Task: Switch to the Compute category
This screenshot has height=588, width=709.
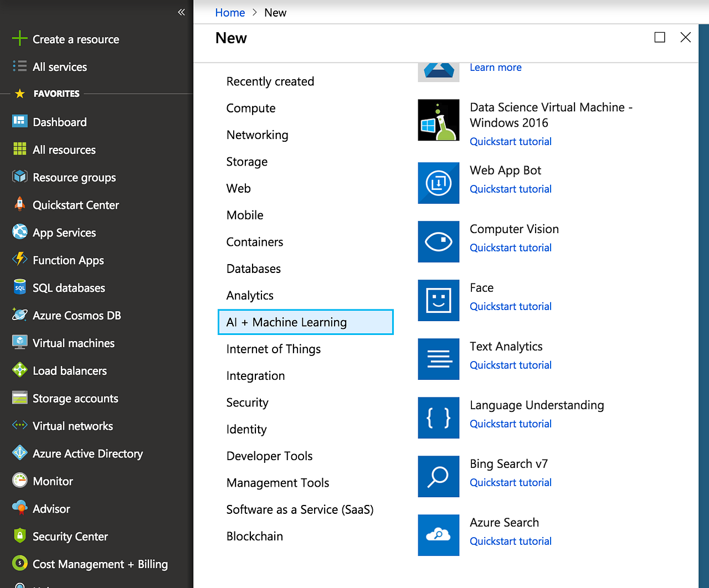Action: (250, 108)
